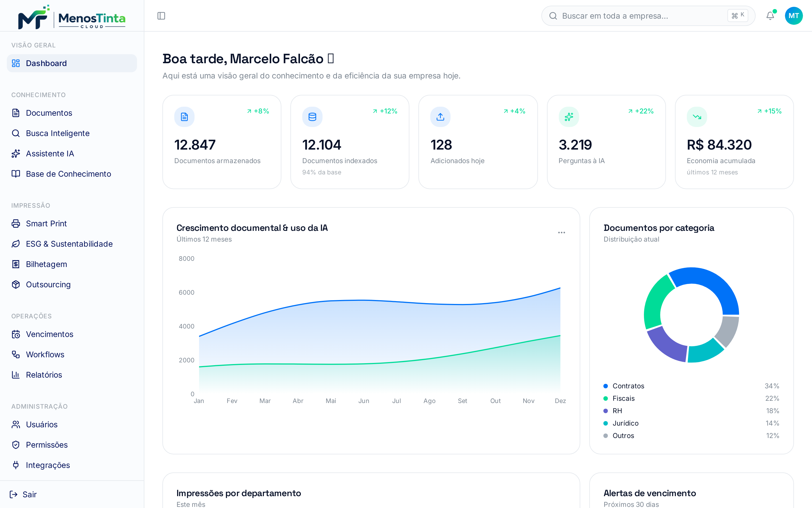Click the Busca Inteligente magnifier icon
812x508 pixels.
(x=16, y=133)
